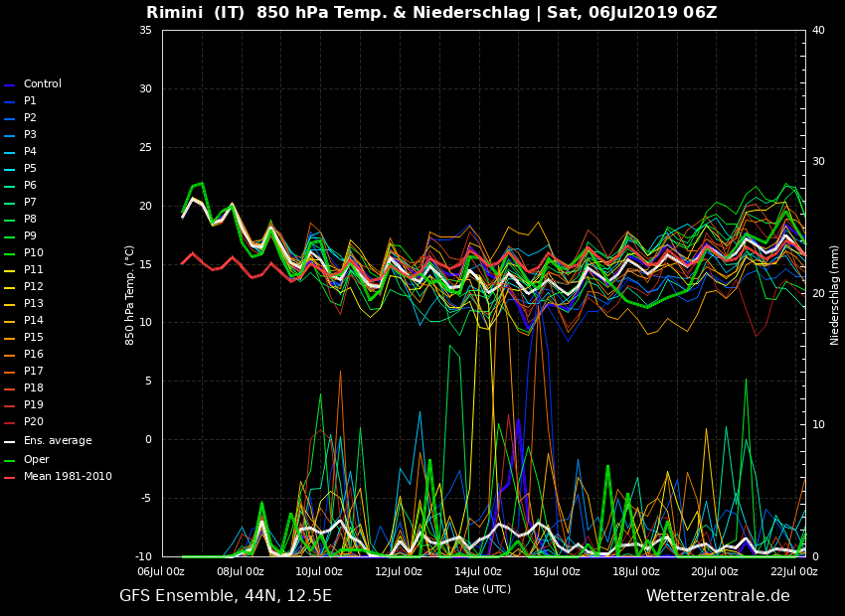The height and width of the screenshot is (616, 845).
Task: Click the P6 legend label
Action: pyautogui.click(x=30, y=185)
